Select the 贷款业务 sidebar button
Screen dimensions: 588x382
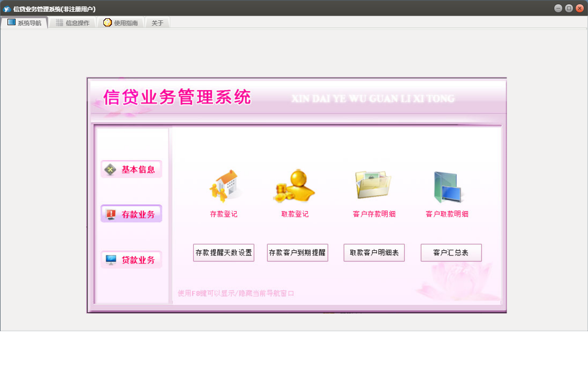coord(131,260)
